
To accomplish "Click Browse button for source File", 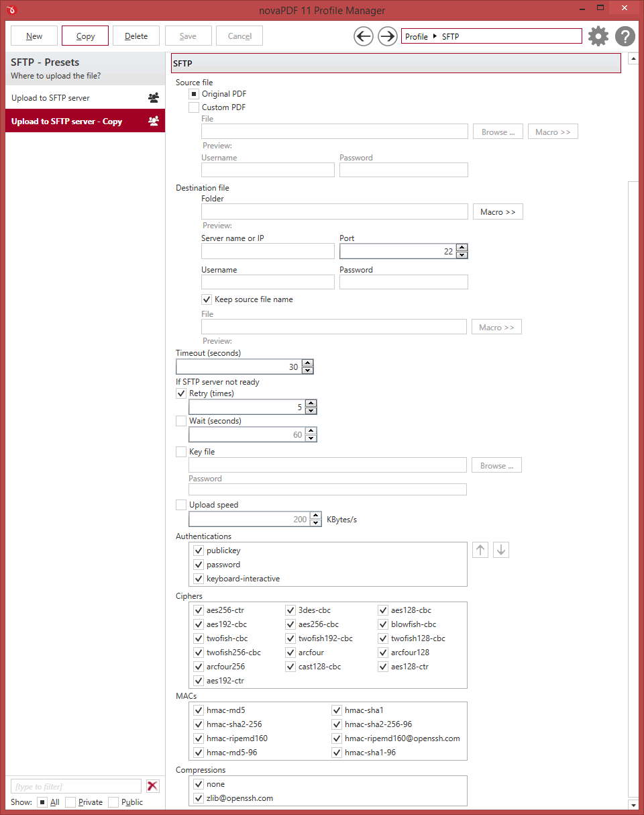I will (x=498, y=132).
